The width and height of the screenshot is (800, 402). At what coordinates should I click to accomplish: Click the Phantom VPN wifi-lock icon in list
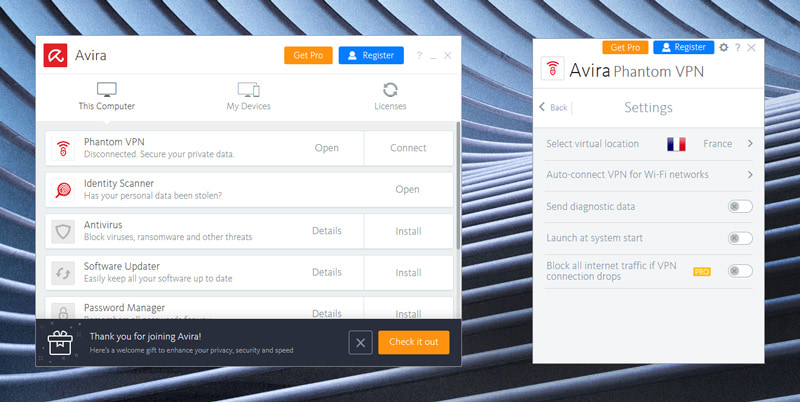click(63, 148)
